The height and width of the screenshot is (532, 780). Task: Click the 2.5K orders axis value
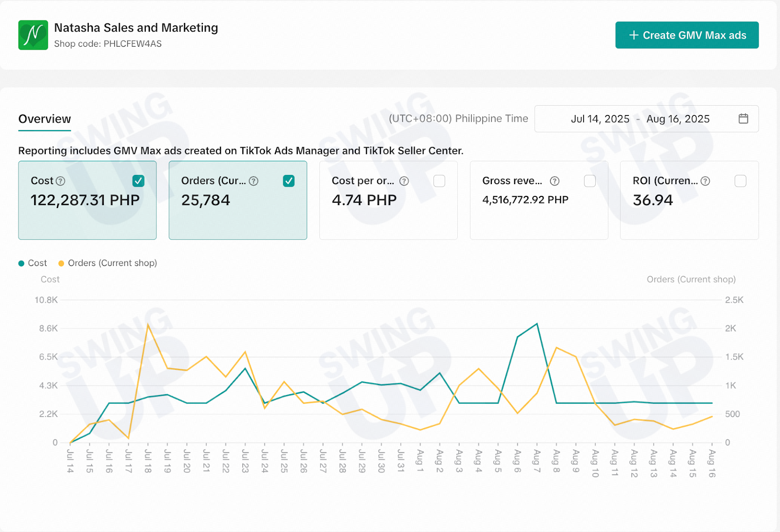point(734,300)
